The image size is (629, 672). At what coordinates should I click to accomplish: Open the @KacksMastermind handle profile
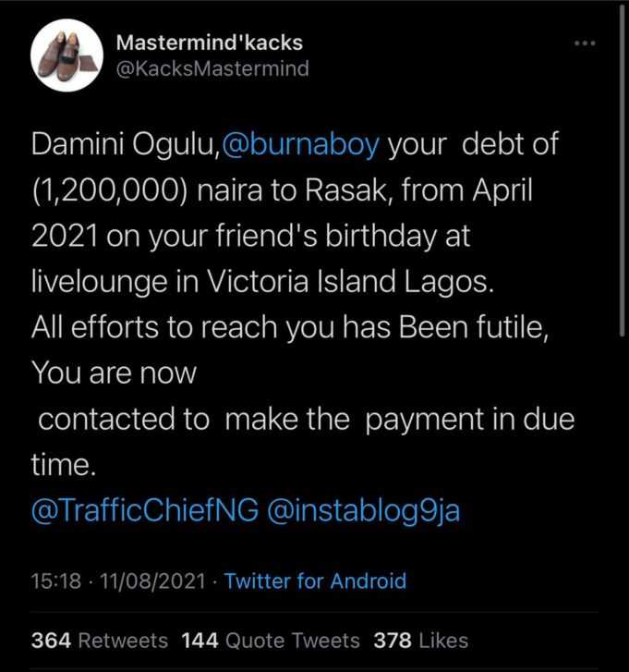213,69
